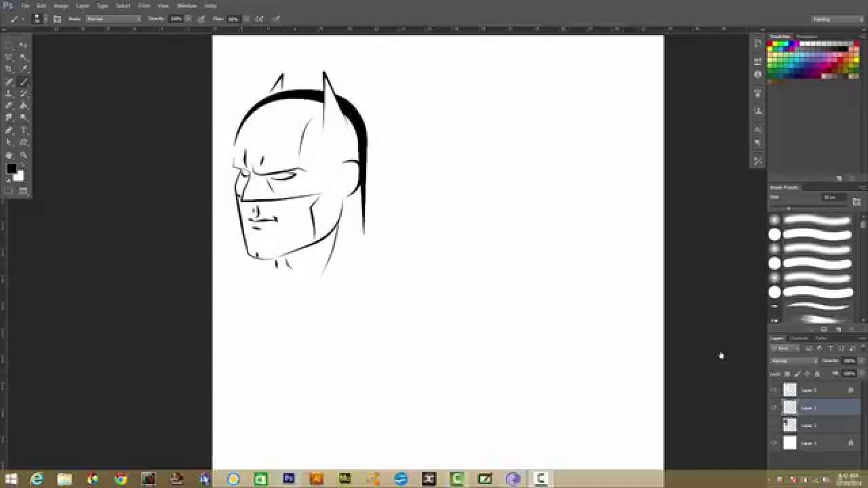Open the File menu
The image size is (868, 488).
click(x=25, y=5)
